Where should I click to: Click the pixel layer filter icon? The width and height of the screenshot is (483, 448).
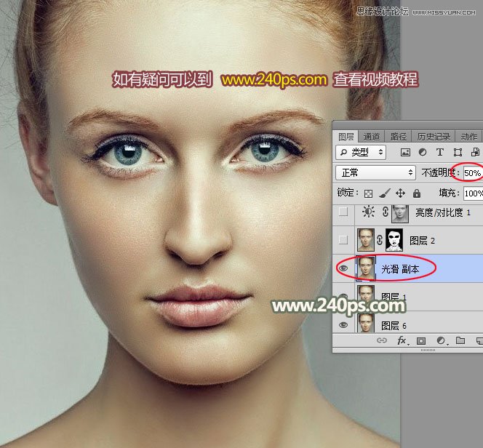point(405,153)
